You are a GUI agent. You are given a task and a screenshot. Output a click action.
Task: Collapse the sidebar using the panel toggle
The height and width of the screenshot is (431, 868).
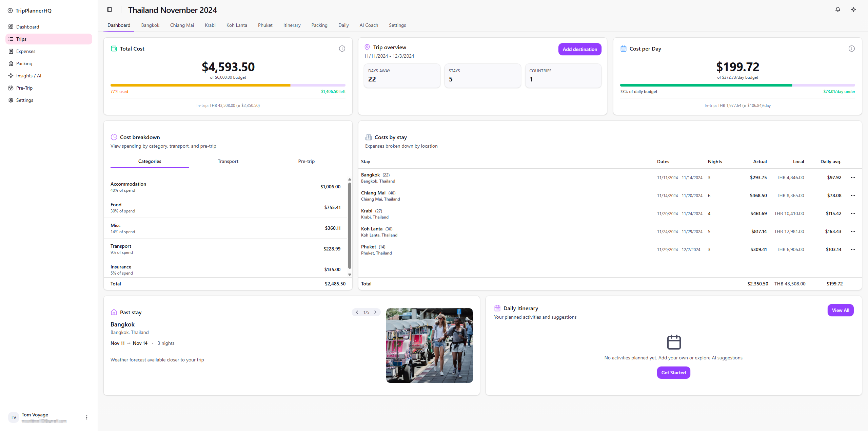pyautogui.click(x=110, y=10)
